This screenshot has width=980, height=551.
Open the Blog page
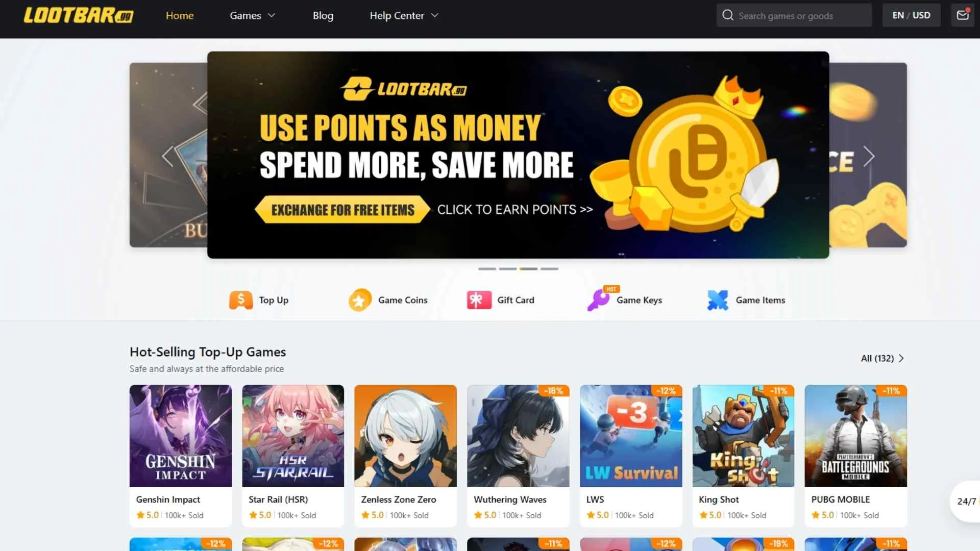point(323,15)
